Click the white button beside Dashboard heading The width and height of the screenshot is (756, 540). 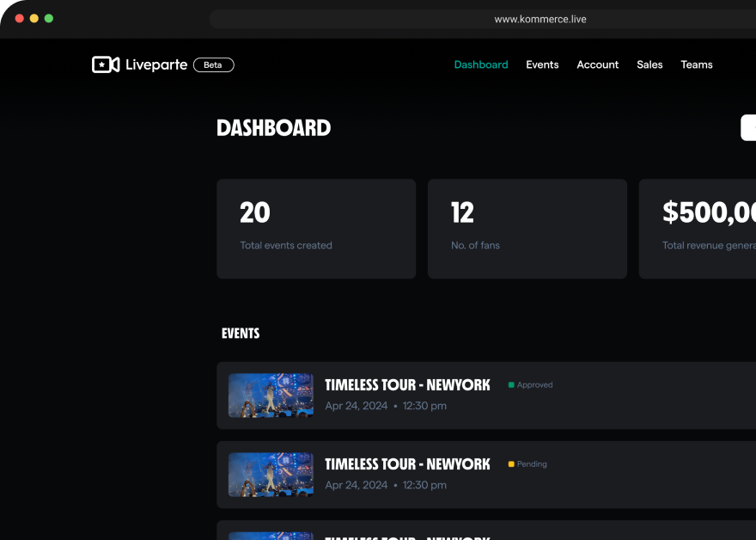coord(748,127)
